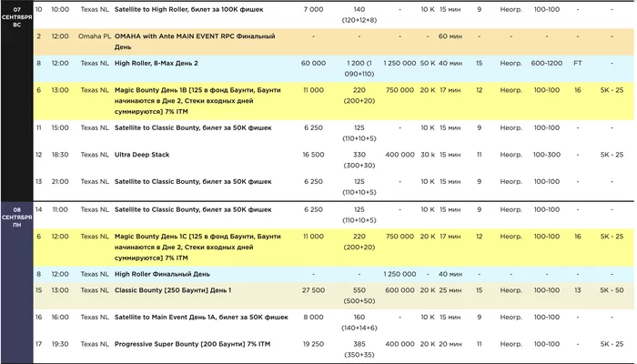Click the '19:30' start time
Viewport: 637px width, 364px height.
click(60, 344)
